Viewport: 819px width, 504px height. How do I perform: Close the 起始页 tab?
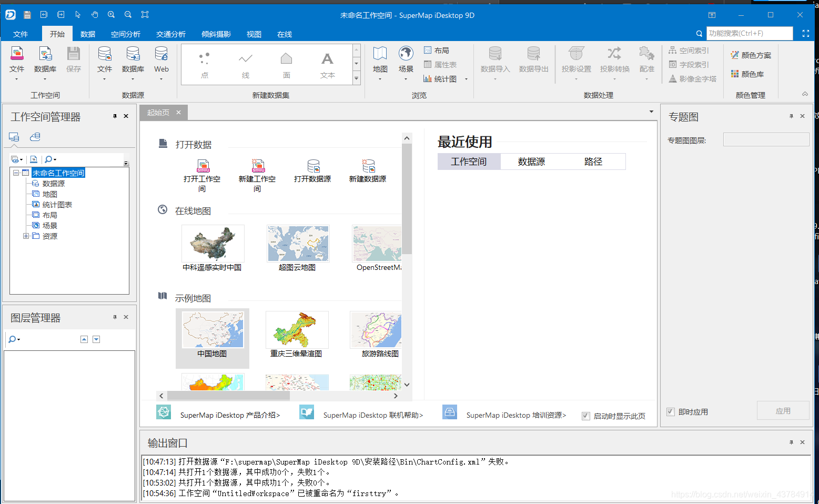(x=178, y=112)
